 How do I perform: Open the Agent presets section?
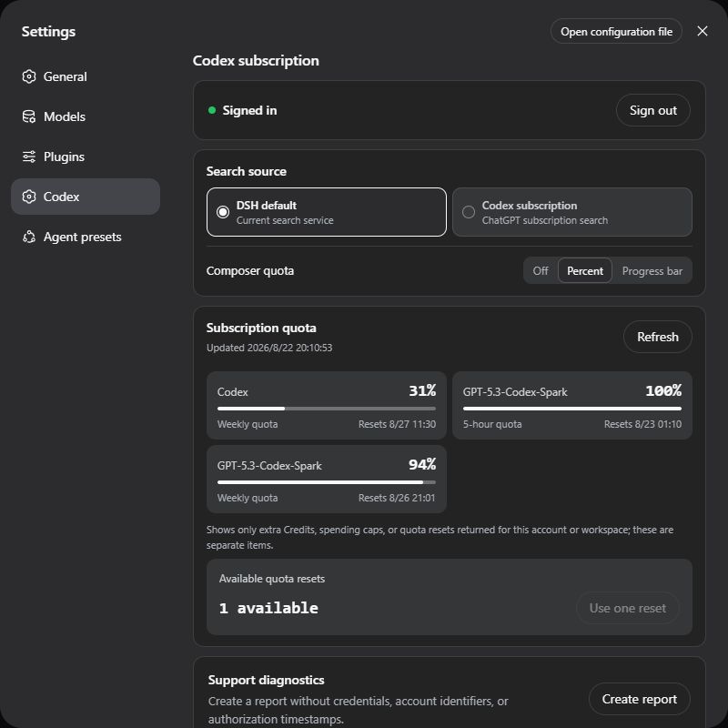point(86,237)
